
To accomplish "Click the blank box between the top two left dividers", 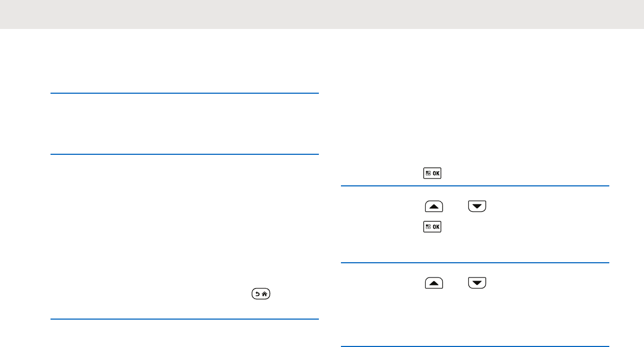I will [185, 124].
